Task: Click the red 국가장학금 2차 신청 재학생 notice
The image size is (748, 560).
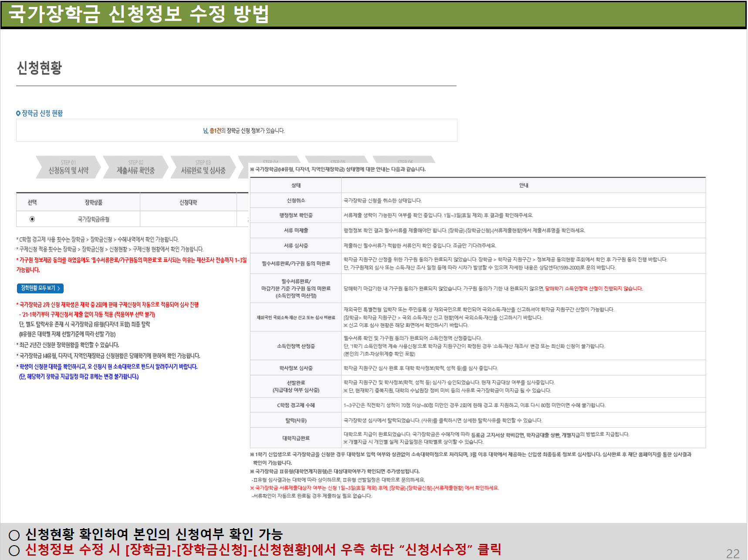Action: click(108, 305)
